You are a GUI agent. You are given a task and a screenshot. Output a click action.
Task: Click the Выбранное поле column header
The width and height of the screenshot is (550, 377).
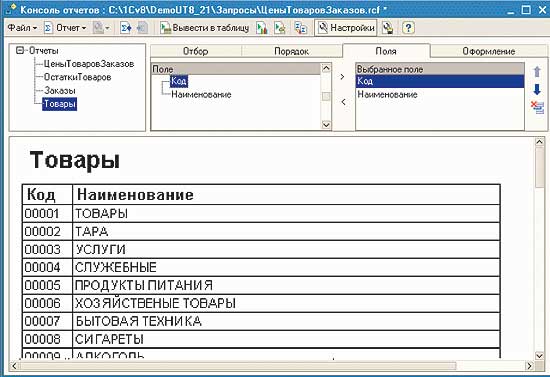(440, 69)
